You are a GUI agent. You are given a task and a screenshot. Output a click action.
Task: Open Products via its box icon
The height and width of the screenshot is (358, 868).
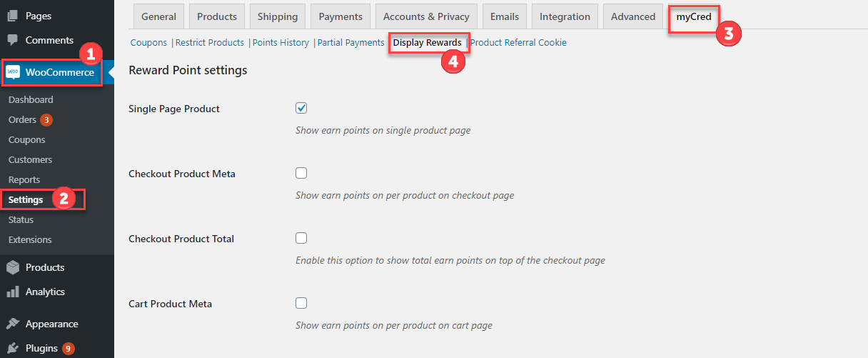point(13,267)
